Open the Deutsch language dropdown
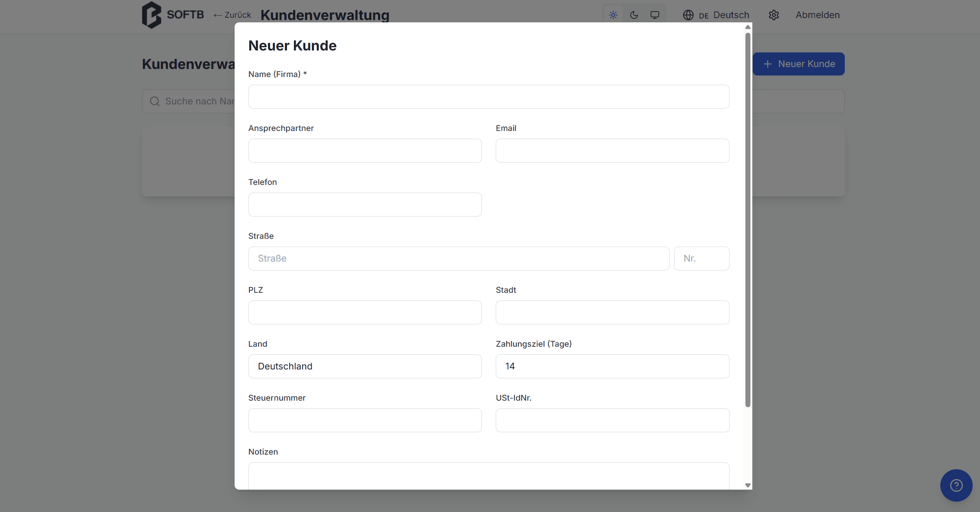 click(x=730, y=15)
